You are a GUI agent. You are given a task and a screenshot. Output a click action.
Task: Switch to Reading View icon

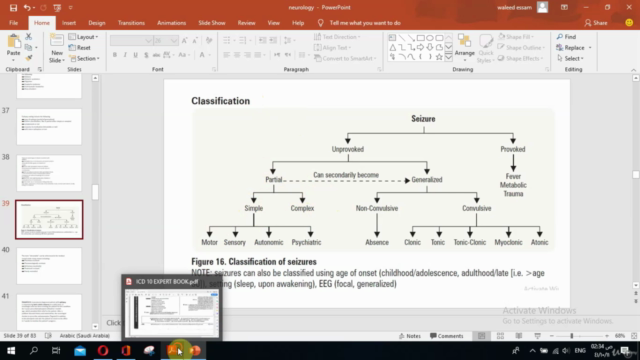click(x=519, y=336)
